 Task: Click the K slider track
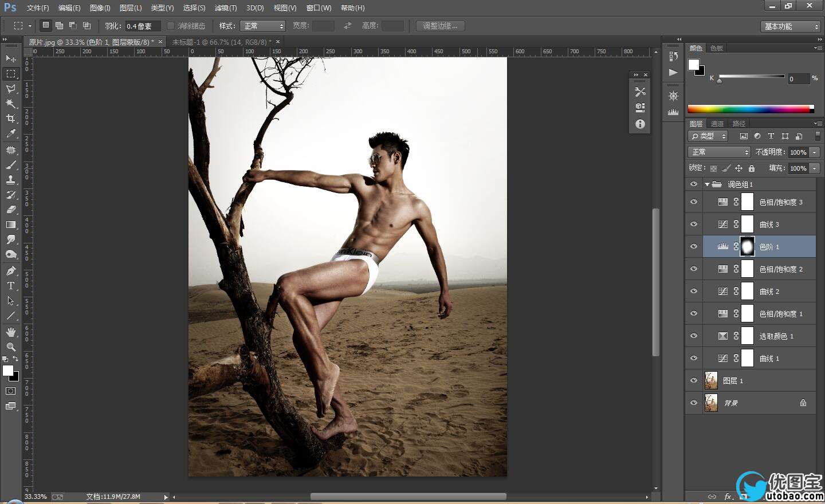tap(751, 76)
